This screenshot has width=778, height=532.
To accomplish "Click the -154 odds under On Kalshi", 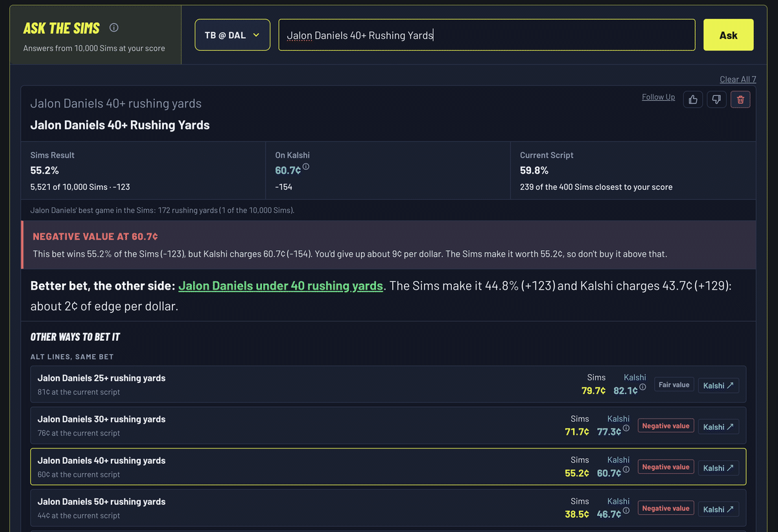I will pos(284,187).
